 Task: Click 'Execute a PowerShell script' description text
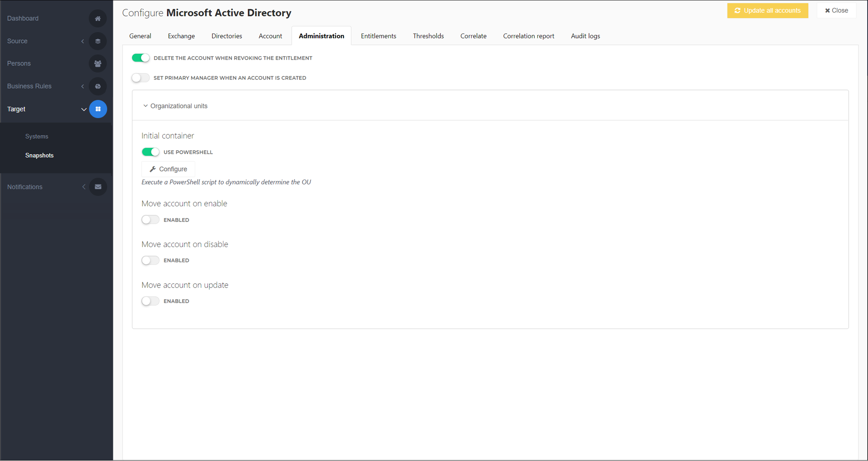click(226, 182)
